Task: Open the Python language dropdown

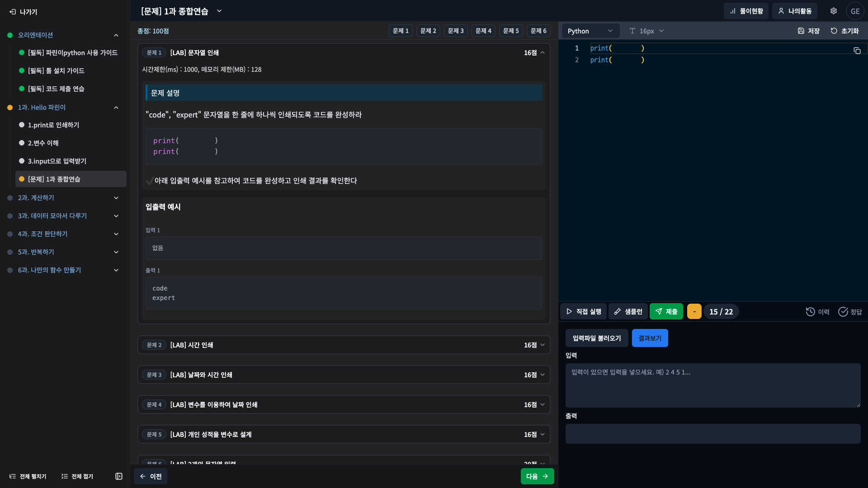Action: 590,31
